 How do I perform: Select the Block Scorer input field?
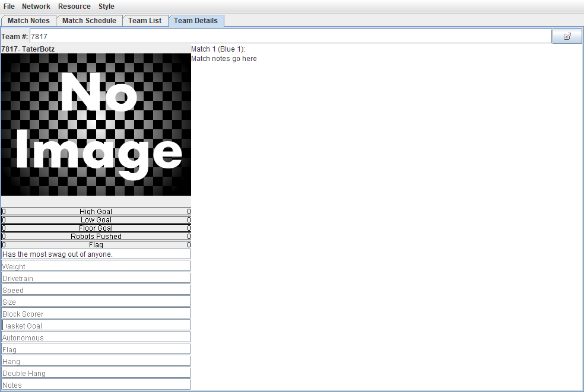pyautogui.click(x=96, y=314)
